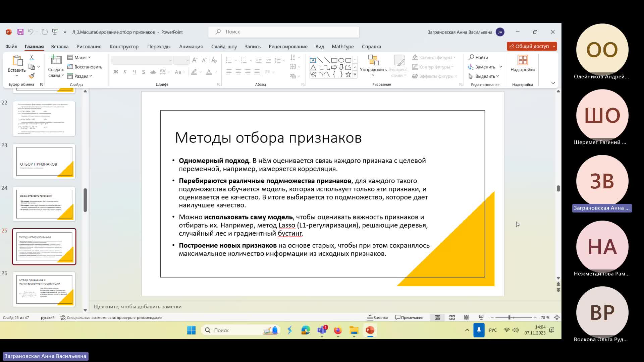Image resolution: width=644 pixels, height=362 pixels.
Task: Open Microsoft Teams from taskbar
Action: tap(322, 330)
